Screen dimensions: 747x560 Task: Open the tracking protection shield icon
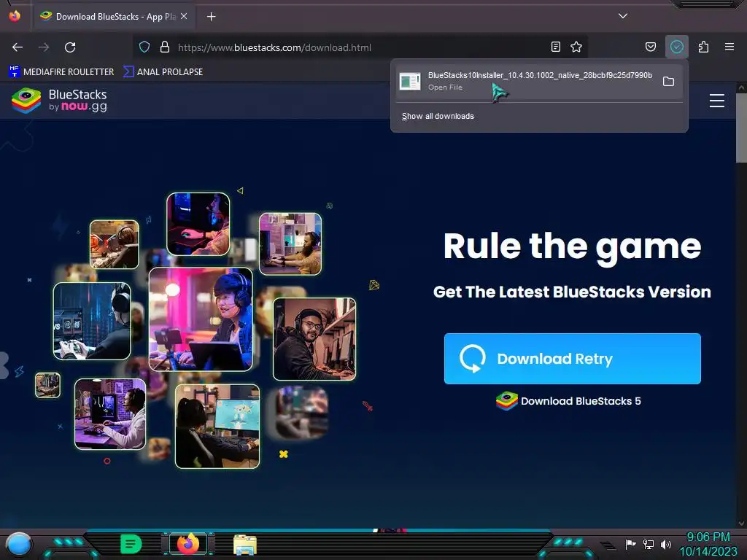144,47
